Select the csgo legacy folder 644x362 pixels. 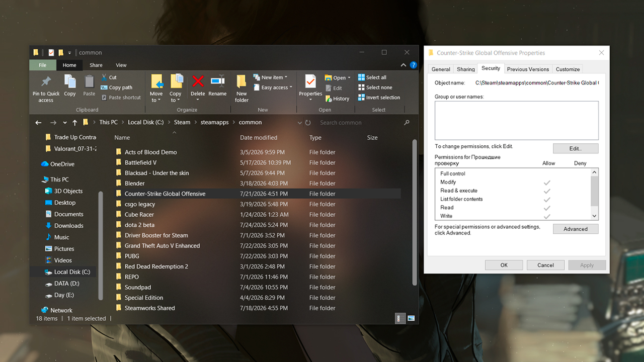click(139, 204)
